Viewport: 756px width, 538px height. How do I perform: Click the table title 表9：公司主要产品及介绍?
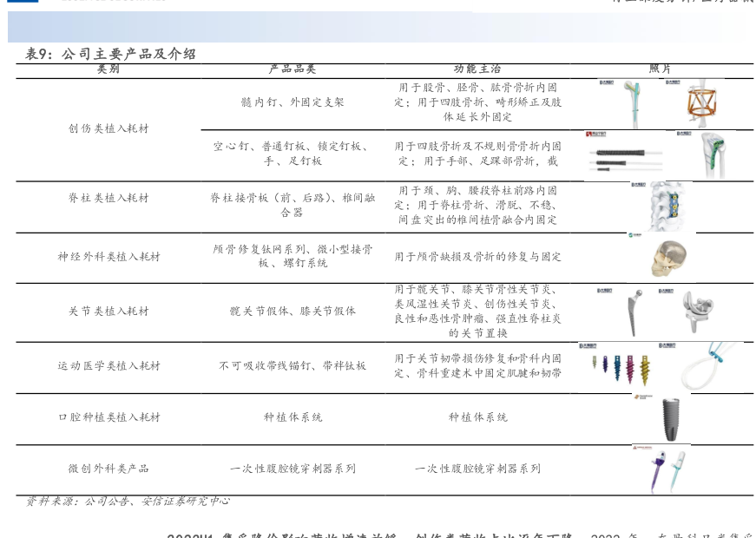tap(110, 54)
